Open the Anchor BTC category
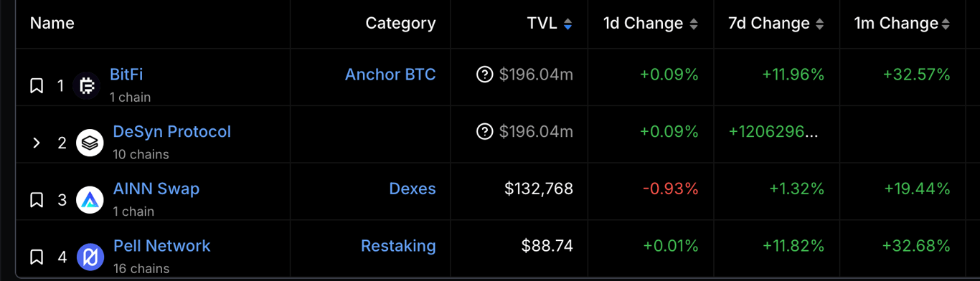 pyautogui.click(x=390, y=75)
